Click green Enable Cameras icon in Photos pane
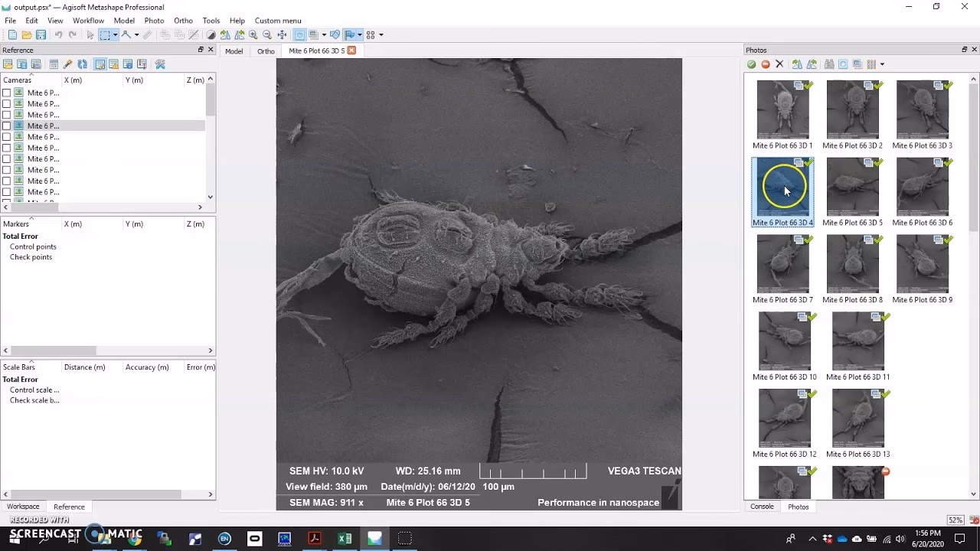The height and width of the screenshot is (551, 980). pyautogui.click(x=752, y=64)
